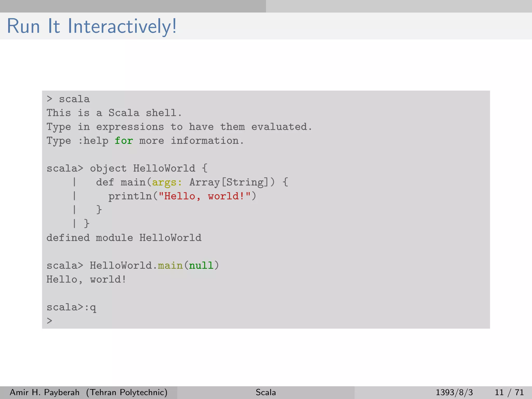Viewport: 532px width, 399px height.
Task: Click the 'Hello, world!' output line
Action: click(x=86, y=280)
